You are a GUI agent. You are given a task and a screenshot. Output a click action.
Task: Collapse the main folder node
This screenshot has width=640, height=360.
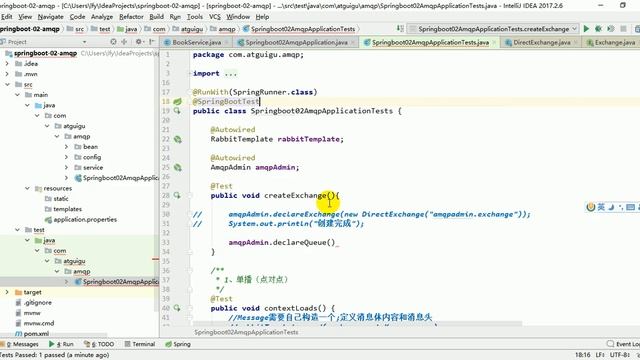(17, 95)
